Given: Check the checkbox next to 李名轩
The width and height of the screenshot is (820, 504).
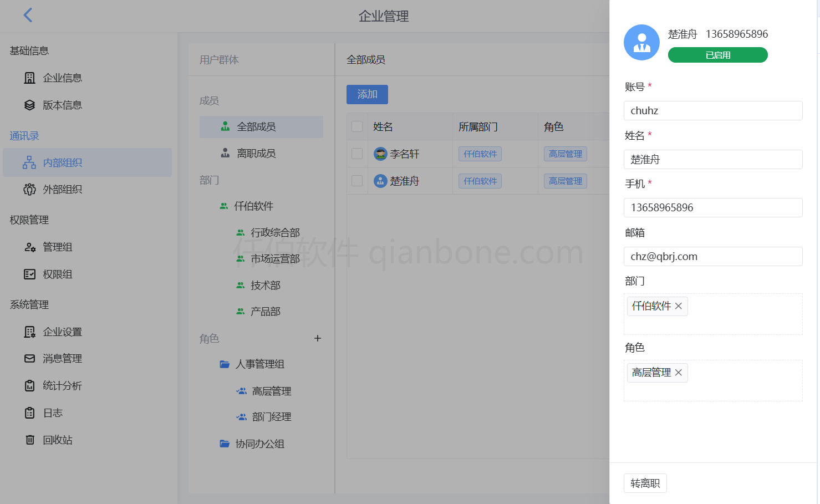Looking at the screenshot, I should (x=356, y=154).
